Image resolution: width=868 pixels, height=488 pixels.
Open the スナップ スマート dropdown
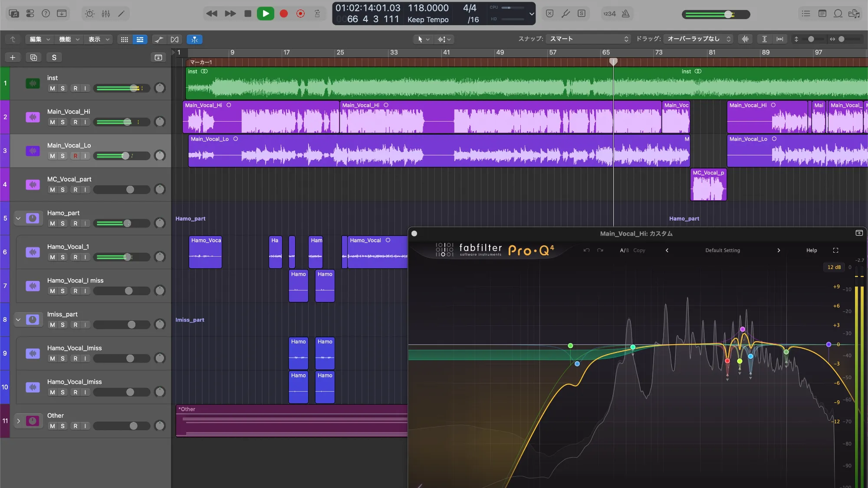point(588,39)
